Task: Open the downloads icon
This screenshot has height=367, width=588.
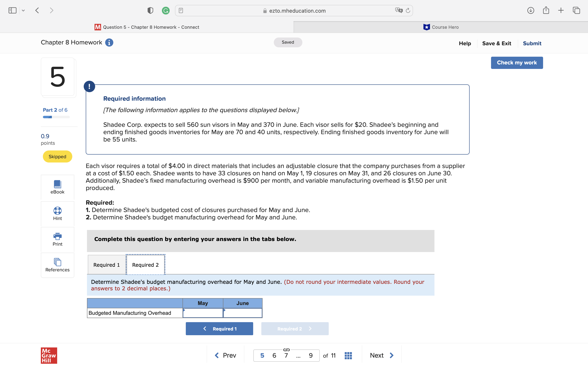Action: coord(531,10)
